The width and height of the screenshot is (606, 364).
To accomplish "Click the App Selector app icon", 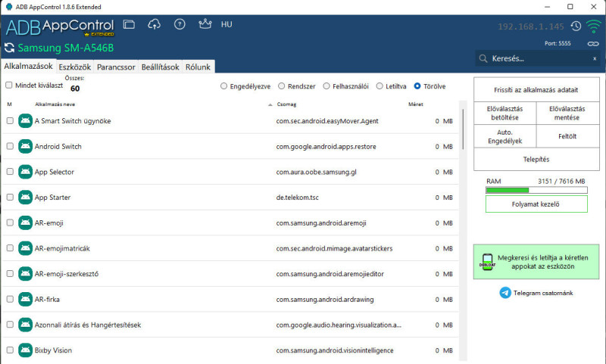I will pyautogui.click(x=26, y=172).
